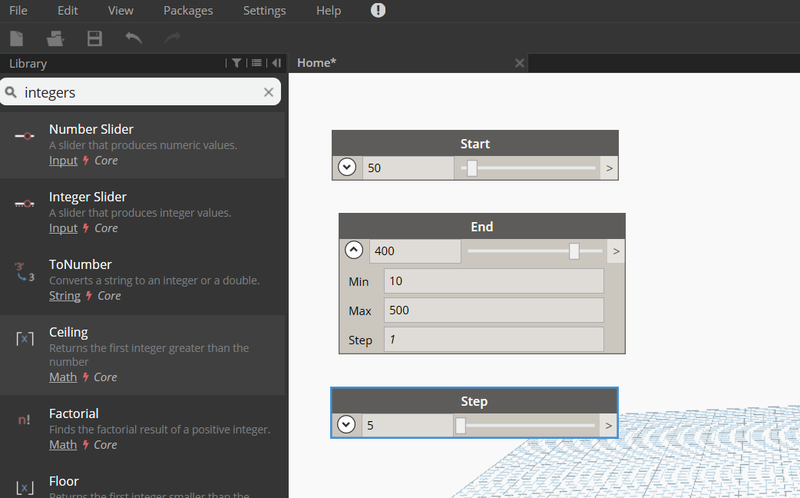Select the Integer Slider library entry title

click(88, 197)
